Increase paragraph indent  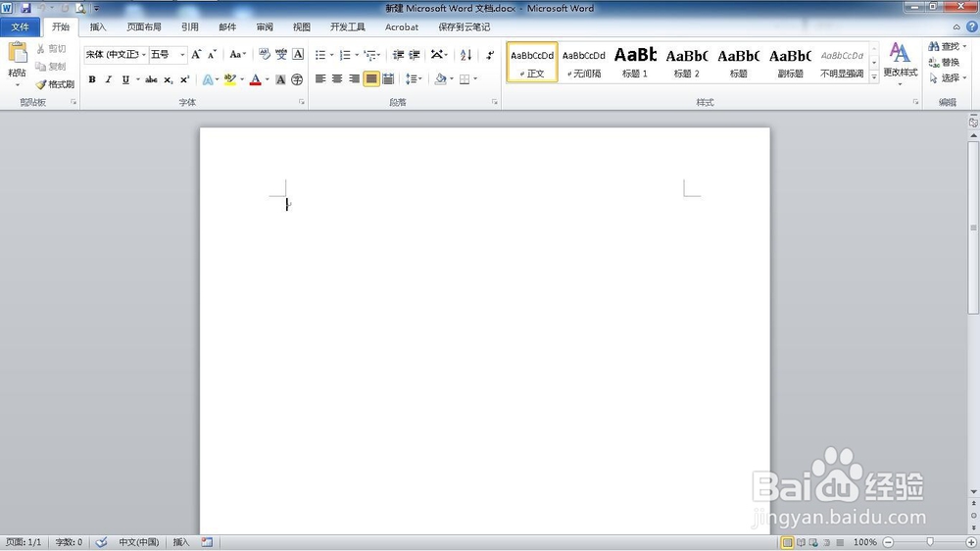click(x=414, y=55)
